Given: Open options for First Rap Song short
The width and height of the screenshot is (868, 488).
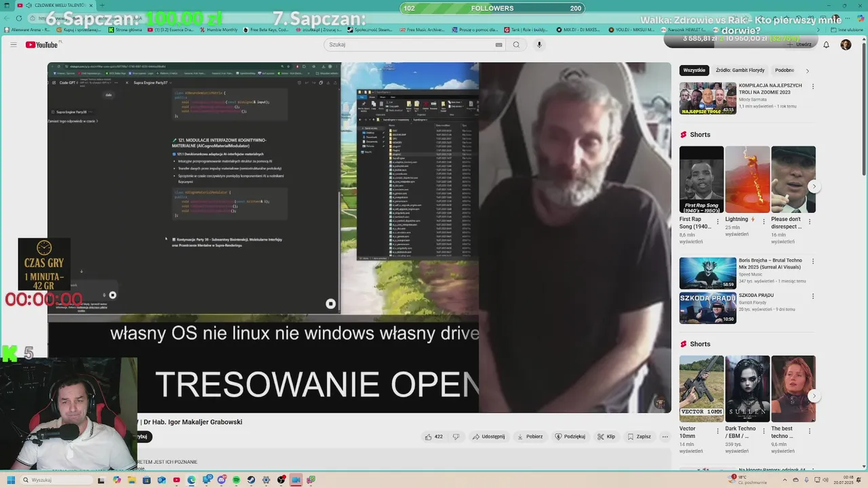Looking at the screenshot, I should click(x=718, y=222).
